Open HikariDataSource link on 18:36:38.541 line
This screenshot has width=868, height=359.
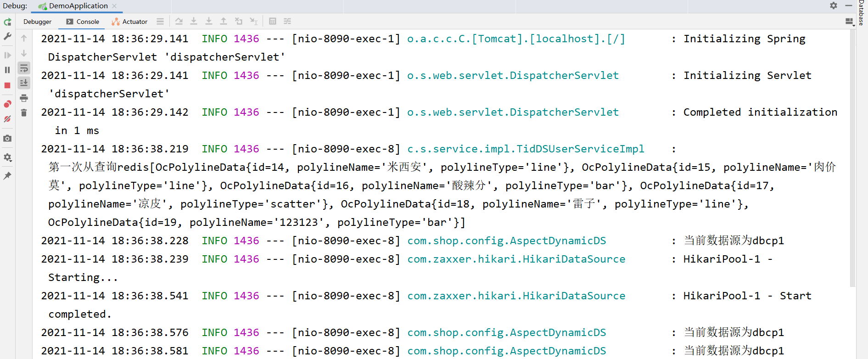(x=516, y=296)
